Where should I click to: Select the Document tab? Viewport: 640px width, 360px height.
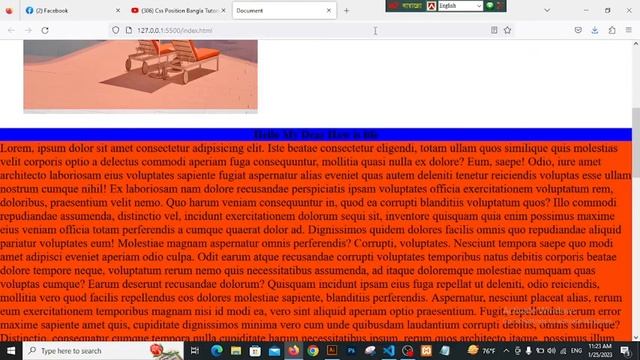(x=284, y=11)
